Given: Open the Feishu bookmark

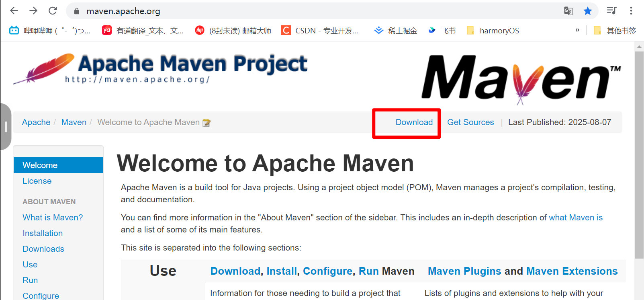Looking at the screenshot, I should (442, 31).
